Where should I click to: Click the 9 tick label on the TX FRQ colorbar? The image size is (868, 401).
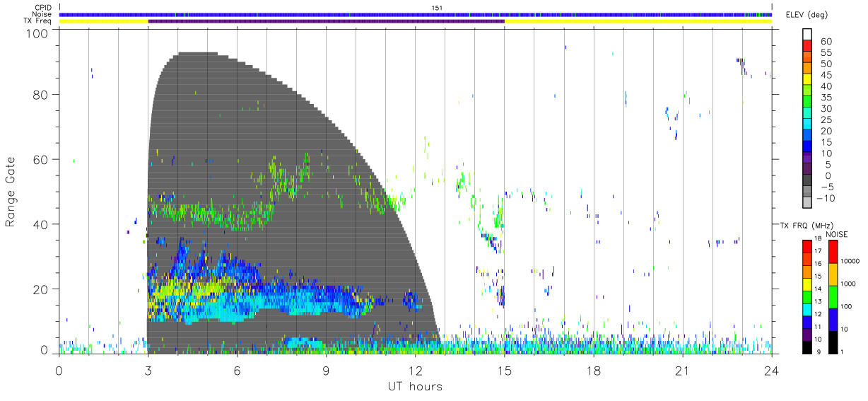(x=819, y=351)
